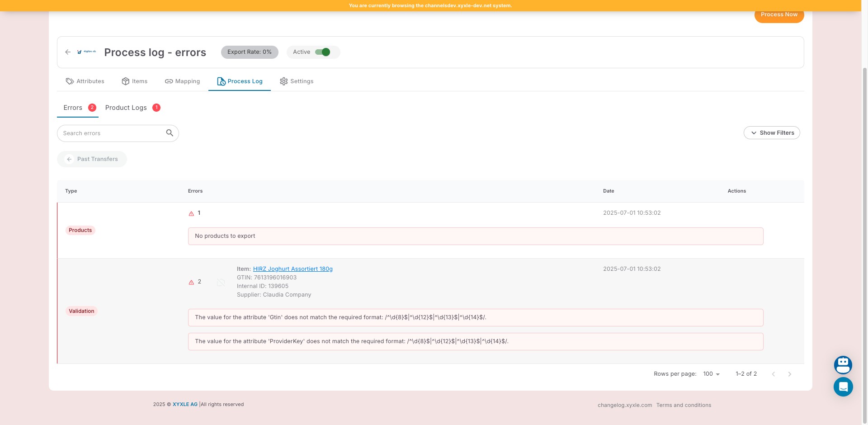Click the back arrow next to Process log
Image resolution: width=868 pixels, height=425 pixels.
coord(68,52)
